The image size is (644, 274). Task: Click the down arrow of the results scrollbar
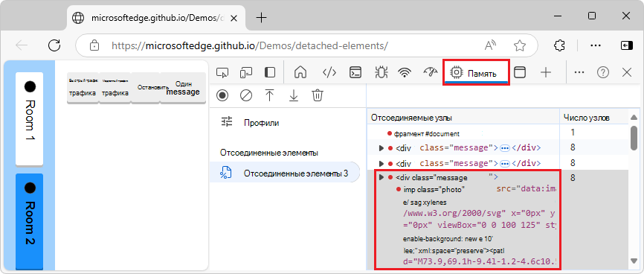(634, 260)
